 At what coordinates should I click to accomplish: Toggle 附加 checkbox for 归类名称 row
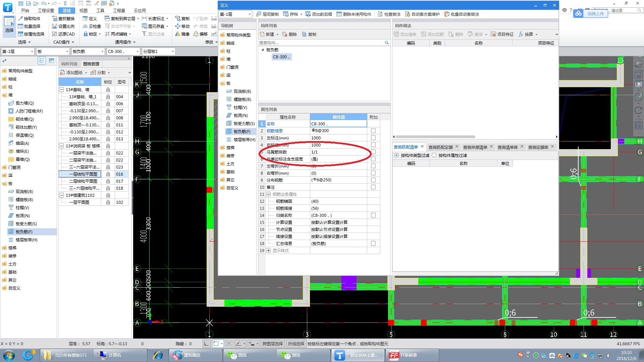point(373,215)
